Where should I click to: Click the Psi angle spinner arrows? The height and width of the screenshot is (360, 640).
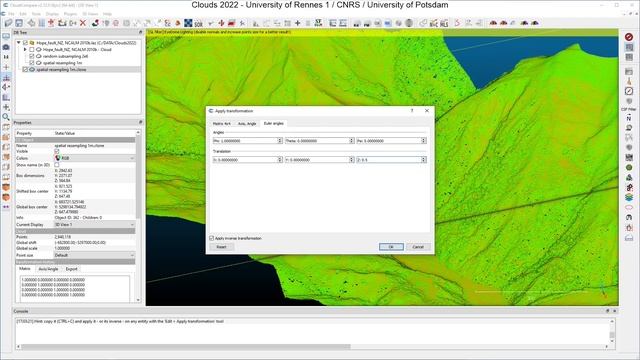(x=424, y=140)
